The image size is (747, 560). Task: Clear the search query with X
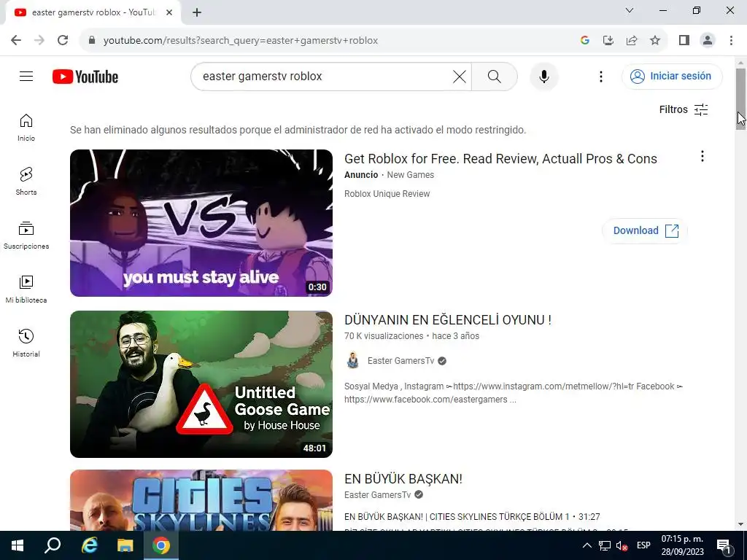coord(460,76)
